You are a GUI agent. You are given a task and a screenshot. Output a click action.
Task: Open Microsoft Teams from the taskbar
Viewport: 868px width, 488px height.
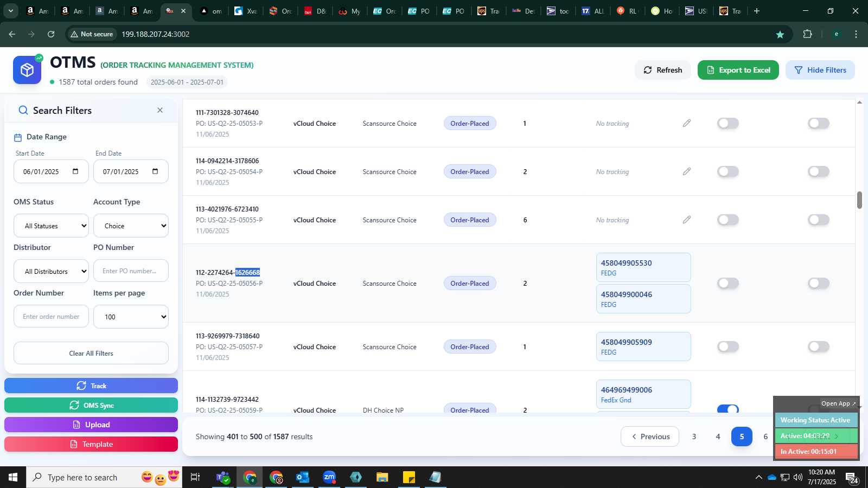click(x=222, y=477)
